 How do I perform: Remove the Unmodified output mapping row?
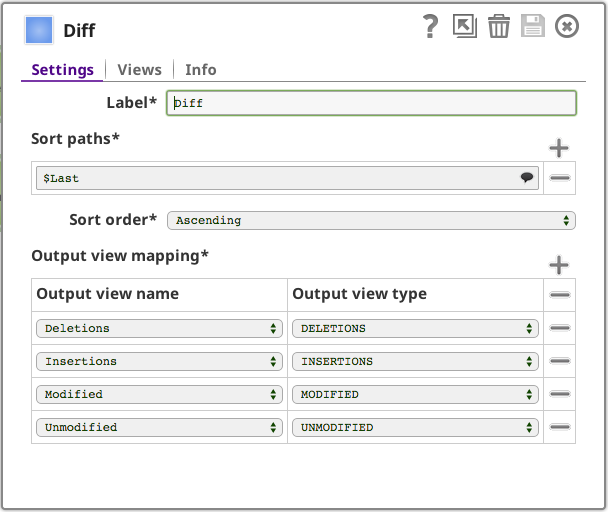click(x=560, y=427)
